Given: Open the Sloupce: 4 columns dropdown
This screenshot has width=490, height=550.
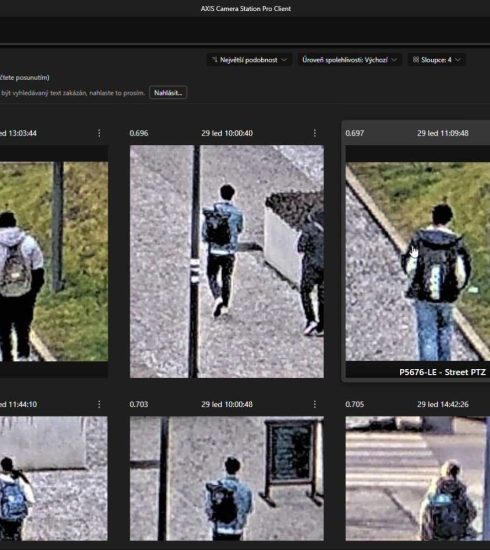Looking at the screenshot, I should (x=436, y=60).
